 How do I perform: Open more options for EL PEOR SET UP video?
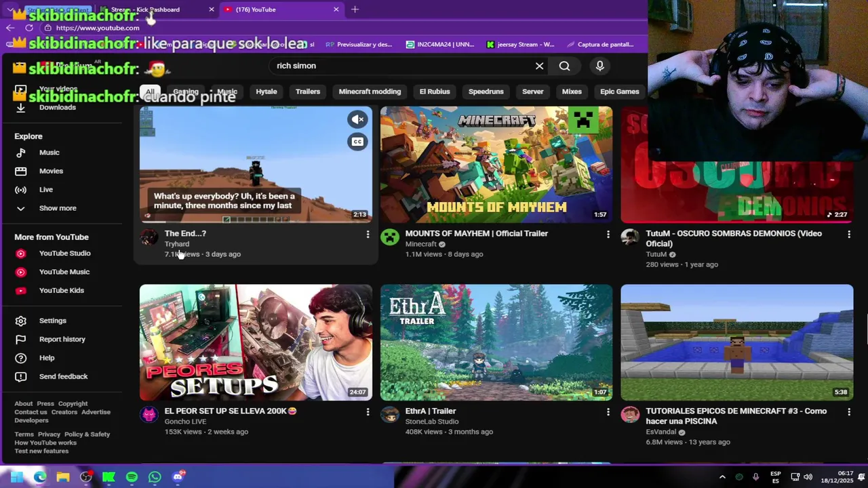point(368,412)
